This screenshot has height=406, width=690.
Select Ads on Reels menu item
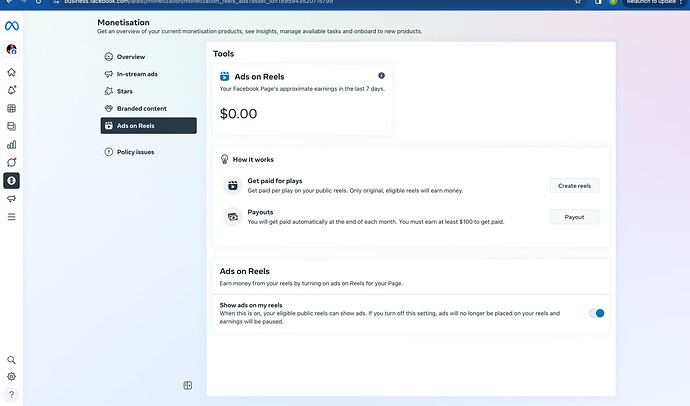(x=149, y=126)
